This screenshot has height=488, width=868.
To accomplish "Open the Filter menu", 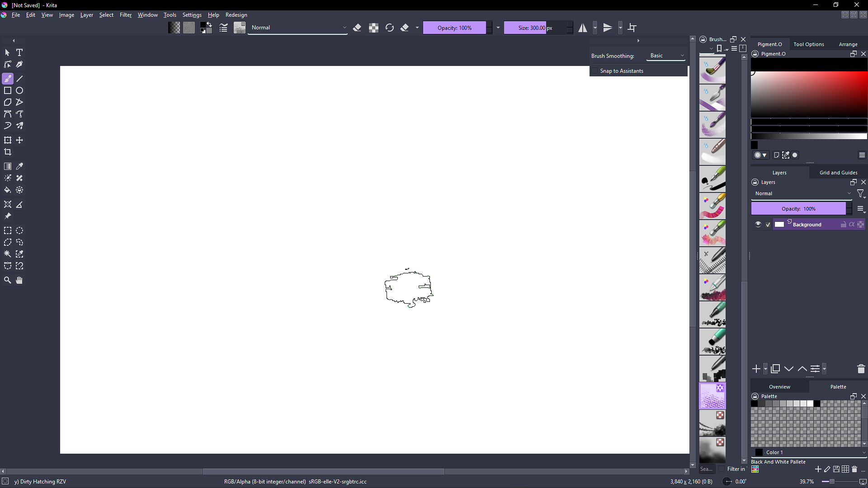I will point(125,15).
